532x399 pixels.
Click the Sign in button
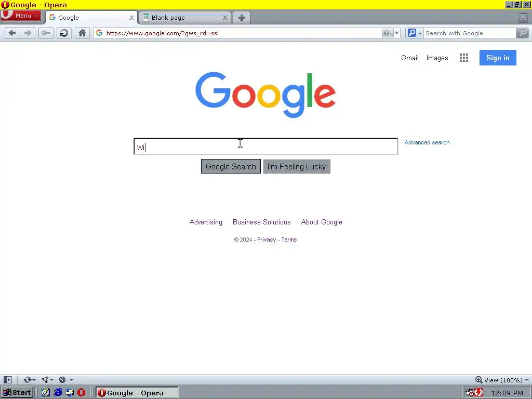498,58
